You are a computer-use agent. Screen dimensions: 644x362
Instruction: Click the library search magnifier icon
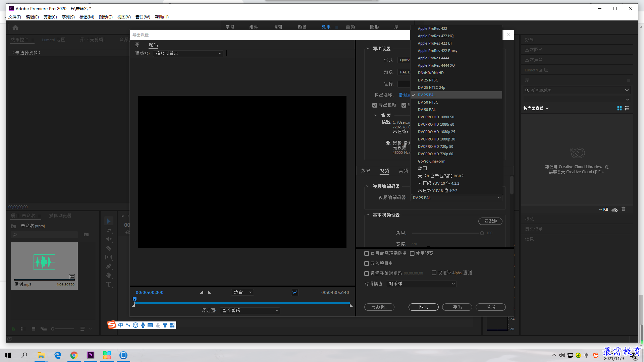(x=527, y=90)
